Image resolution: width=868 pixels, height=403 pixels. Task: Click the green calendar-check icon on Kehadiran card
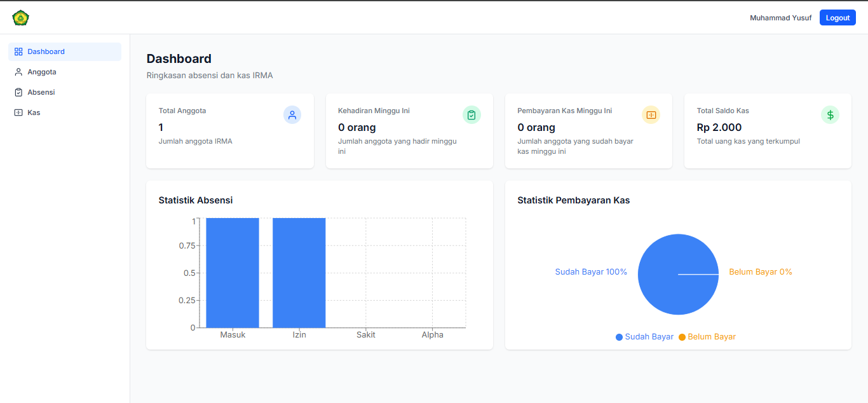tap(471, 115)
